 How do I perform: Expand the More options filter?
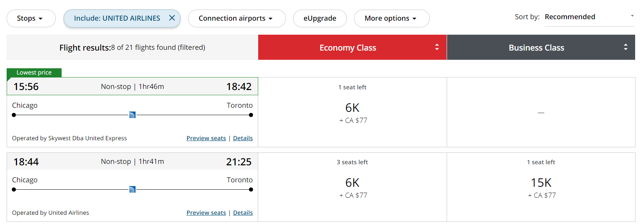[391, 18]
